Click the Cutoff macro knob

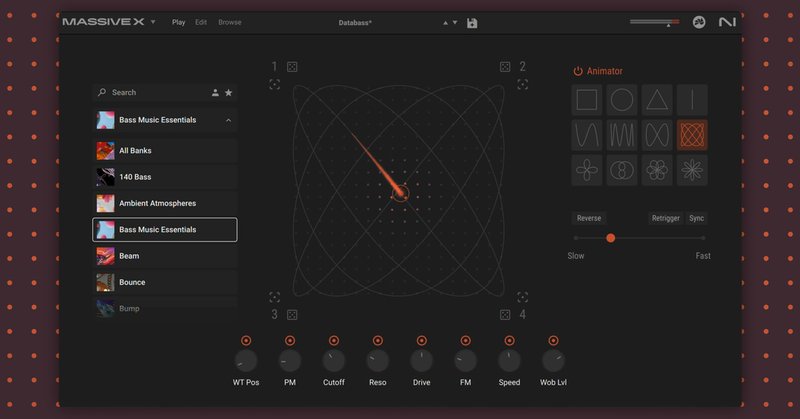click(334, 361)
